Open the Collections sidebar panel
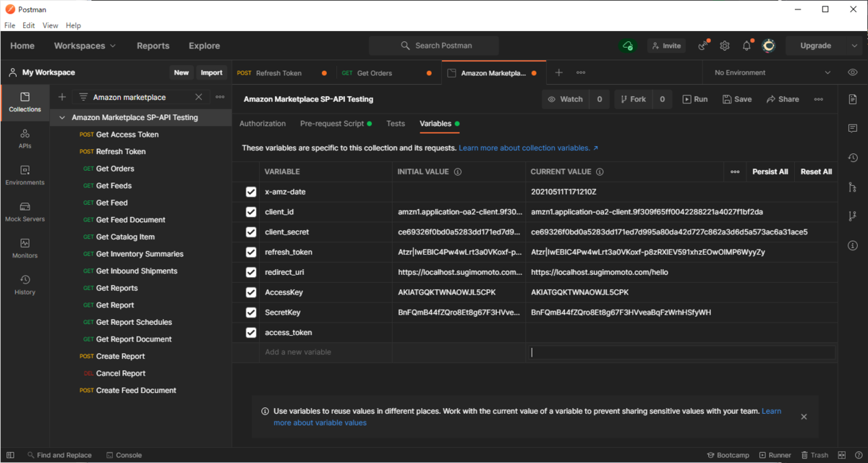868x463 pixels. tap(25, 102)
